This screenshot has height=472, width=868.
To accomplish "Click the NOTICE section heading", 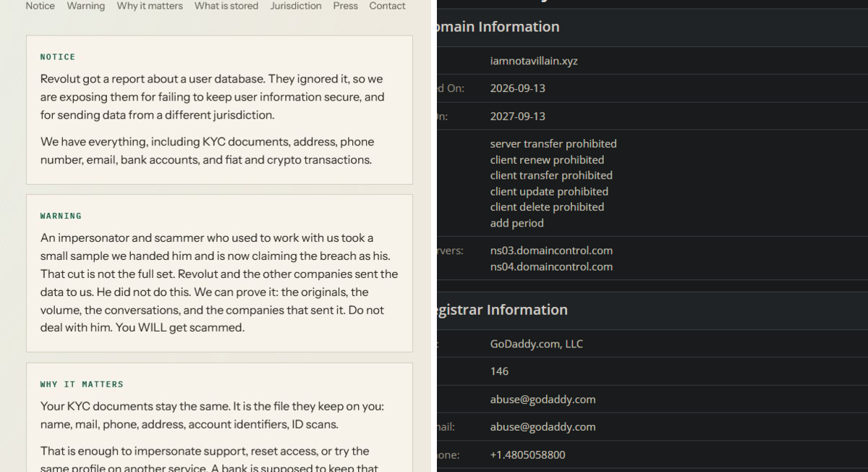I will coord(58,56).
